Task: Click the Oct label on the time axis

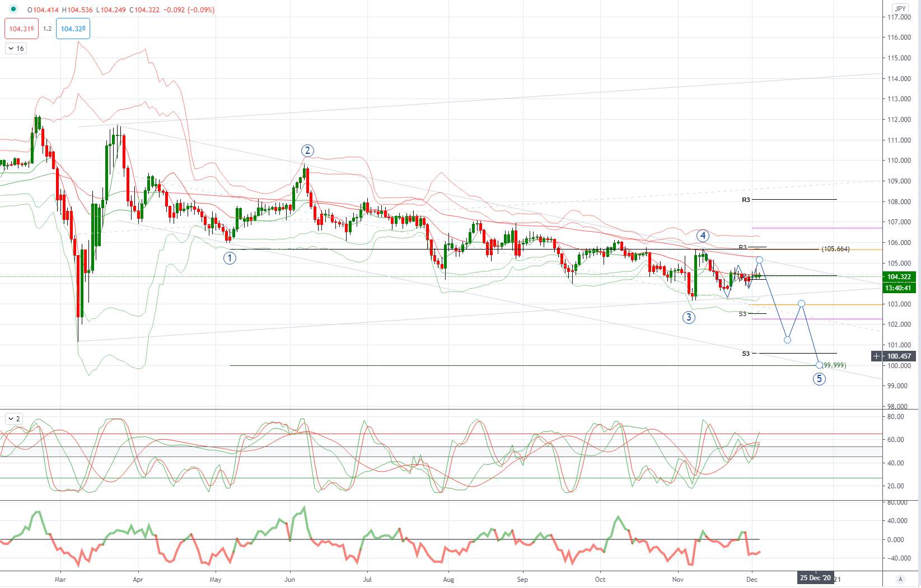Action: (x=600, y=579)
